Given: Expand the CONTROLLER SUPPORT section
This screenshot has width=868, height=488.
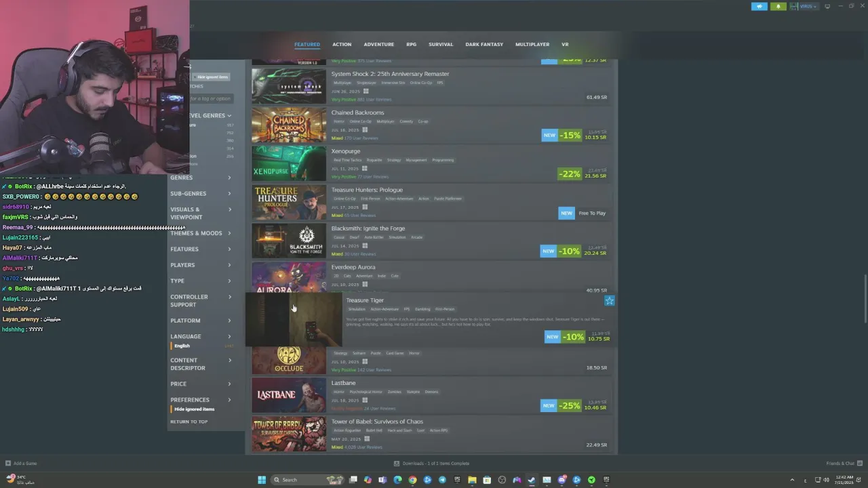Looking at the screenshot, I should click(200, 301).
